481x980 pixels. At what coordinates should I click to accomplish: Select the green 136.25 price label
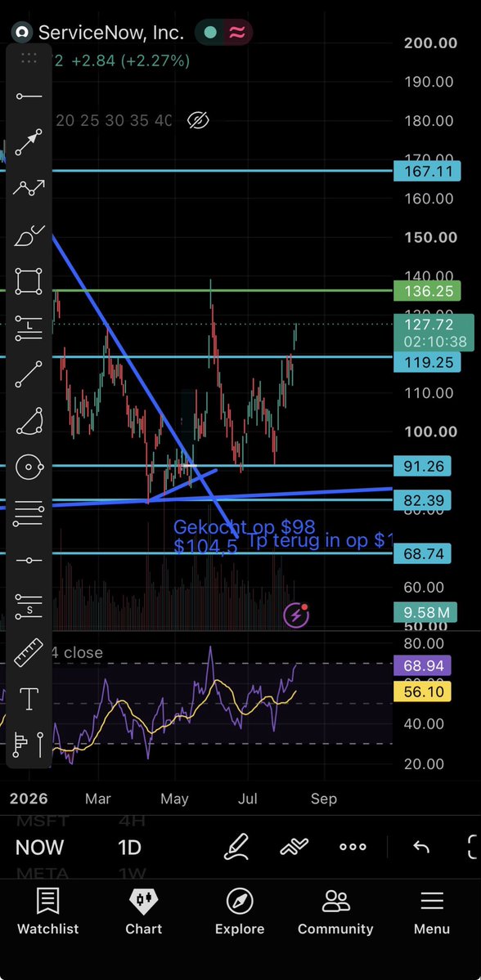427,291
